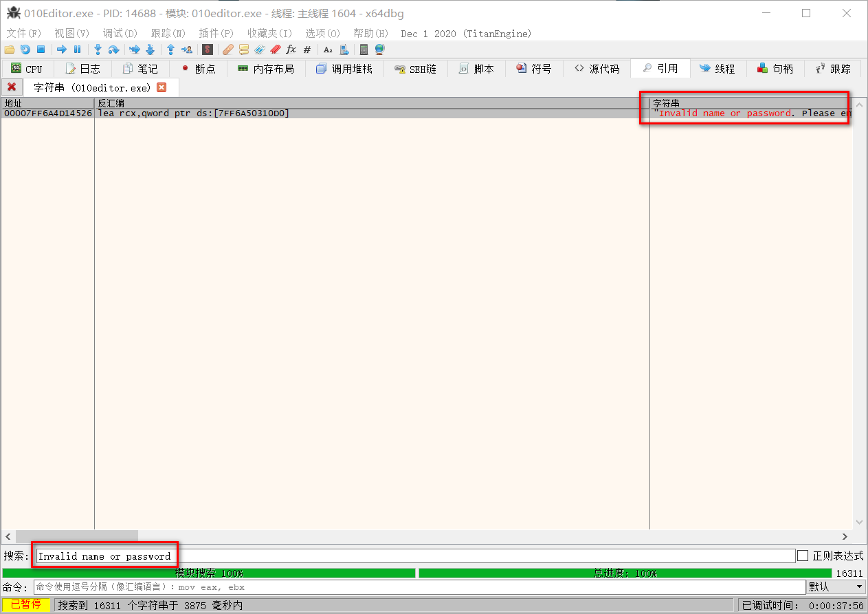The height and width of the screenshot is (614, 868).
Task: Open the 收藏夹(I) menu
Action: pos(269,33)
